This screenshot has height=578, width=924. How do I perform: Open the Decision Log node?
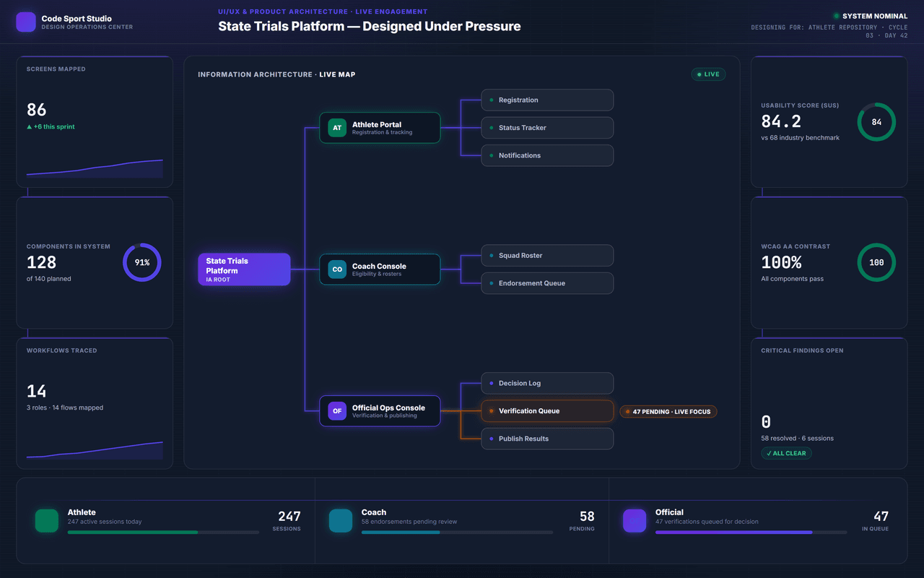coord(547,384)
